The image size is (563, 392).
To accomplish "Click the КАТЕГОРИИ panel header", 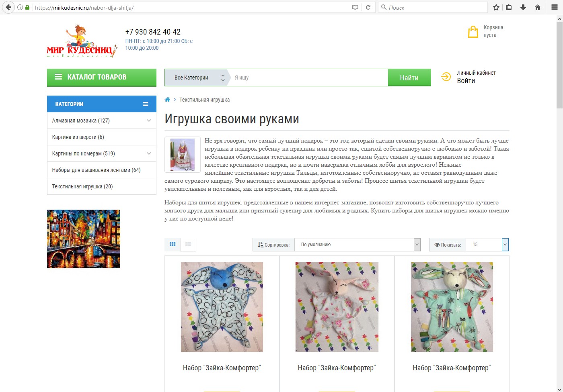I will (x=102, y=104).
